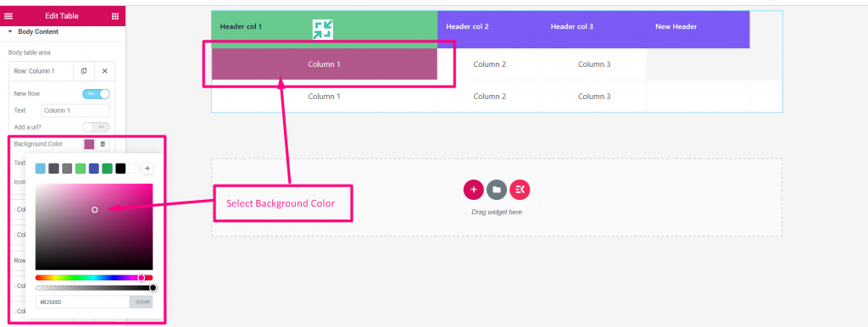This screenshot has width=868, height=327.
Task: Clear the selected background color
Action: pos(142,302)
